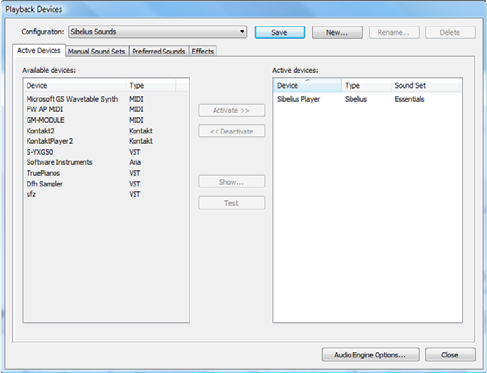Switch to Manual Sound Sets tab

point(96,51)
